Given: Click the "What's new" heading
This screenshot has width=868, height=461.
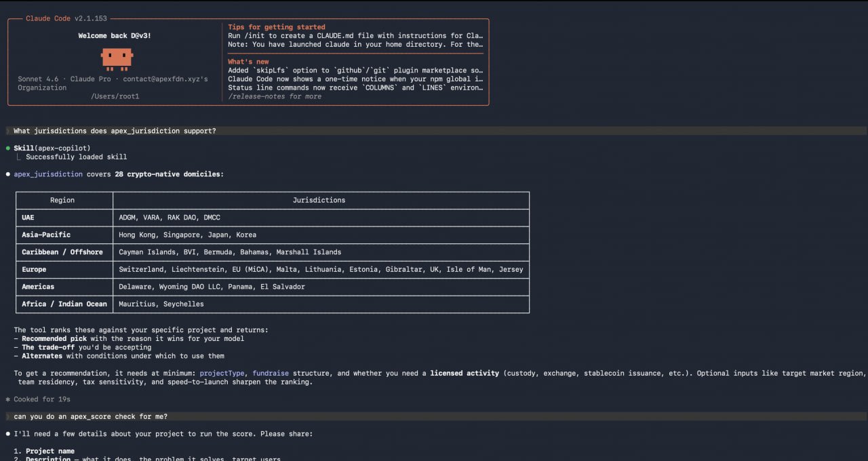Looking at the screenshot, I should 248,62.
